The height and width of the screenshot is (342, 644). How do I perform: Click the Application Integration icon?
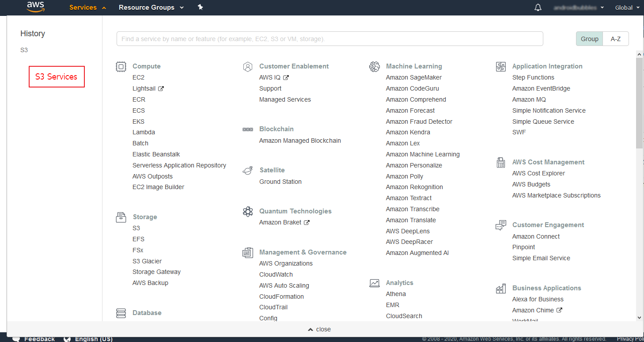point(500,66)
